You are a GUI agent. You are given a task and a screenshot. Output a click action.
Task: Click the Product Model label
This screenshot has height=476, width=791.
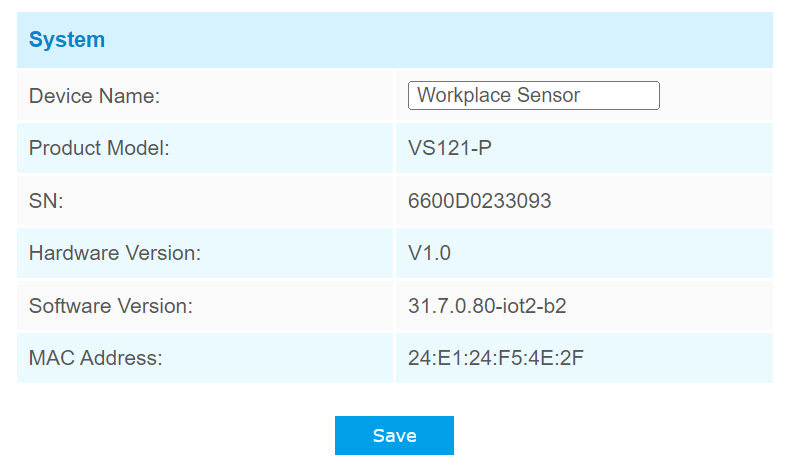pos(99,149)
